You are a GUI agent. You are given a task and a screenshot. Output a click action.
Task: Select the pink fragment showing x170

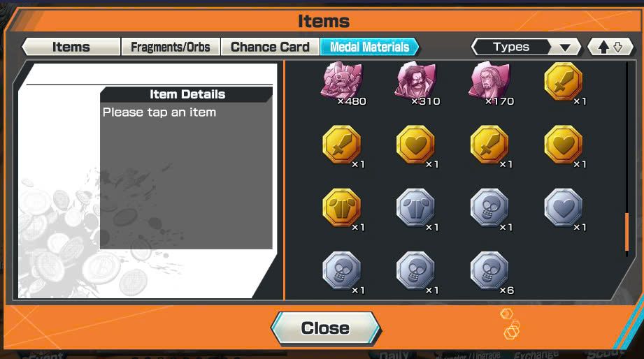click(x=489, y=81)
